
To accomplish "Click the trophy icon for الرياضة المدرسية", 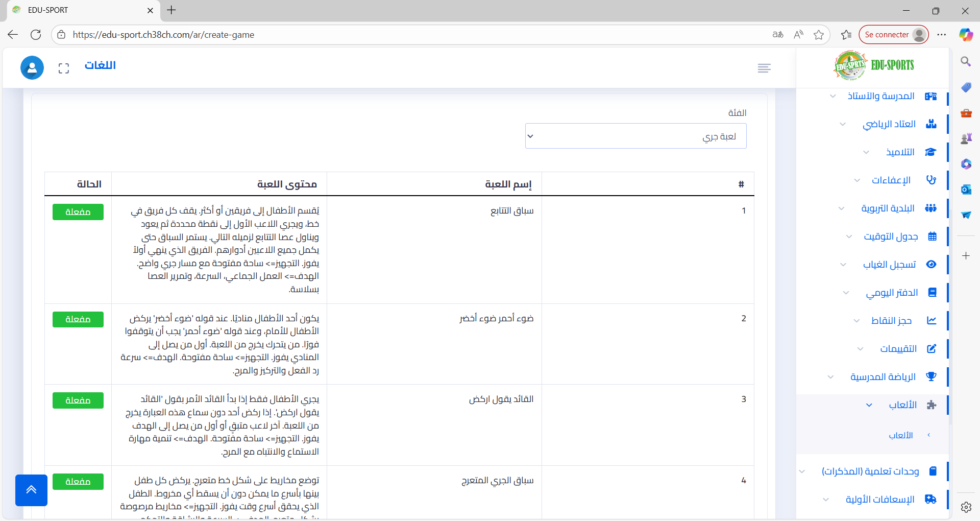I will coord(931,376).
